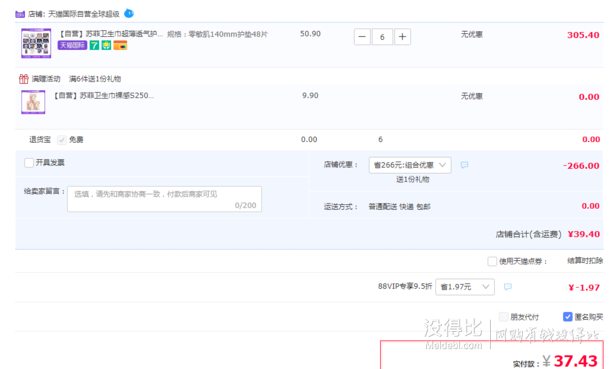Click the green shield service badge
This screenshot has width=610, height=369.
tap(106, 45)
